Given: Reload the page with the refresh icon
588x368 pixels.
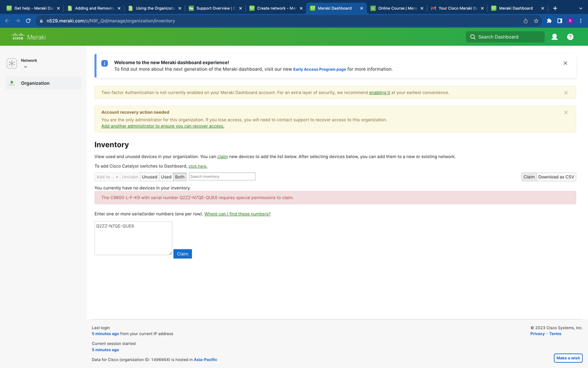Looking at the screenshot, I should [x=28, y=21].
